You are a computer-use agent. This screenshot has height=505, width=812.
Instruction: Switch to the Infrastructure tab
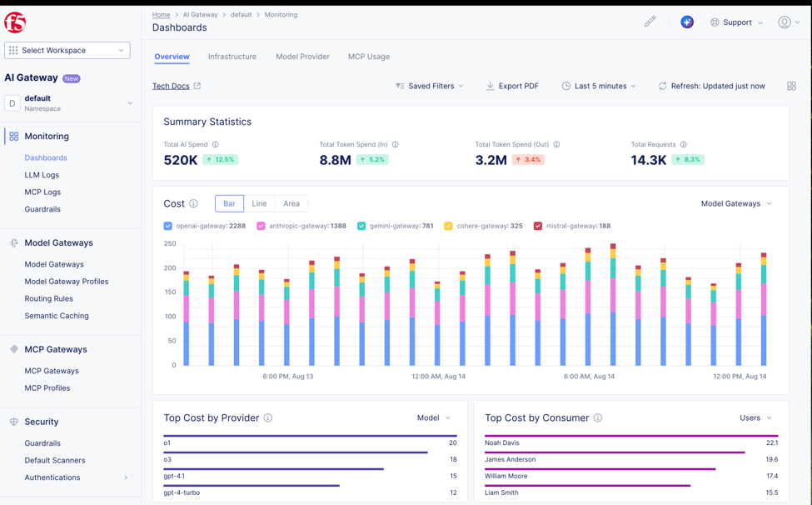(x=232, y=57)
